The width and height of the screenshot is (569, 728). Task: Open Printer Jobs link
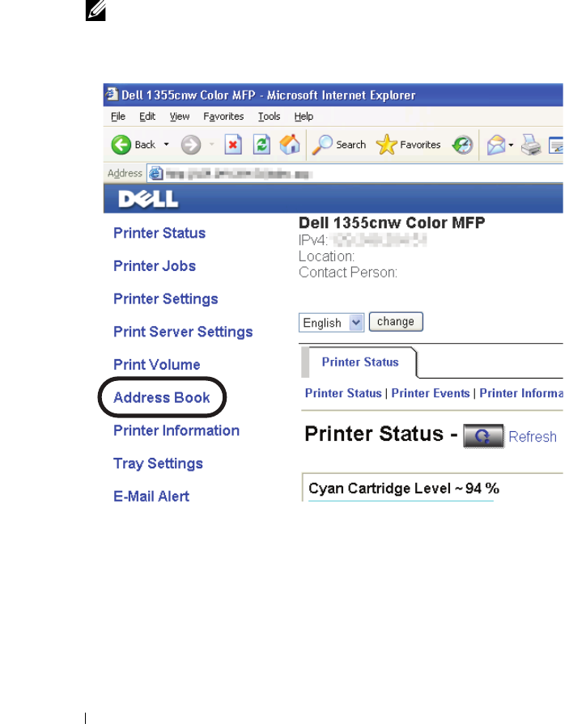pos(155,266)
